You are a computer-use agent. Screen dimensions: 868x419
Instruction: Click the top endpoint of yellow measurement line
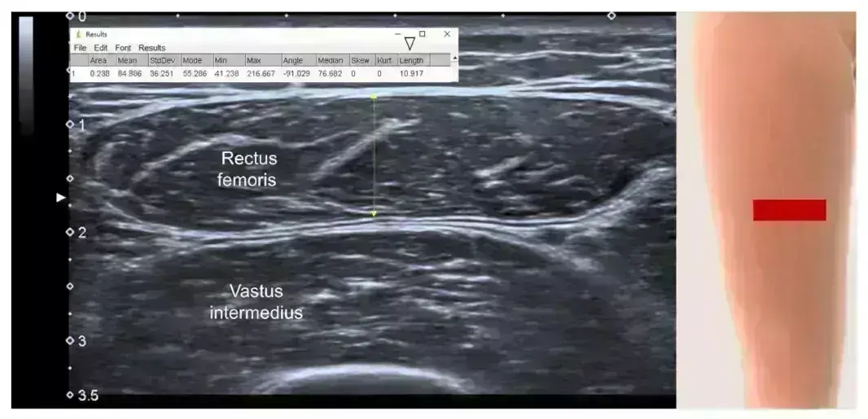point(374,97)
